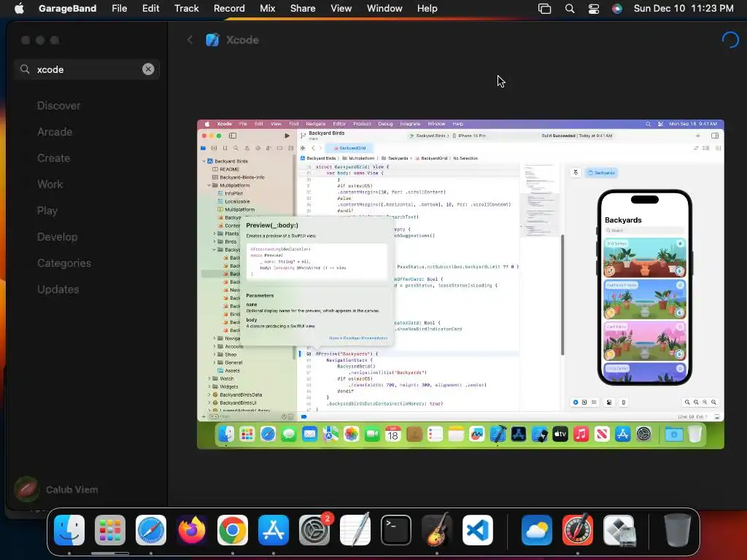
Task: Open the Edit menu
Action: 150,9
